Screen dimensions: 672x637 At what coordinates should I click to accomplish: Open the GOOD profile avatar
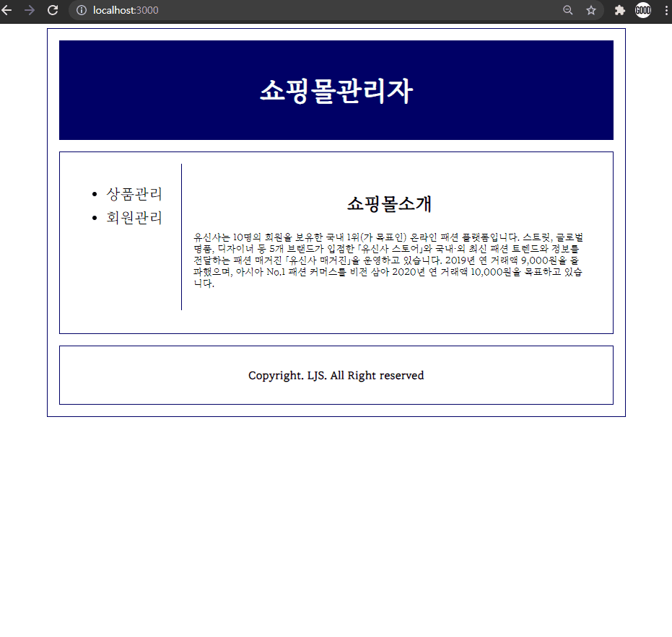point(643,10)
